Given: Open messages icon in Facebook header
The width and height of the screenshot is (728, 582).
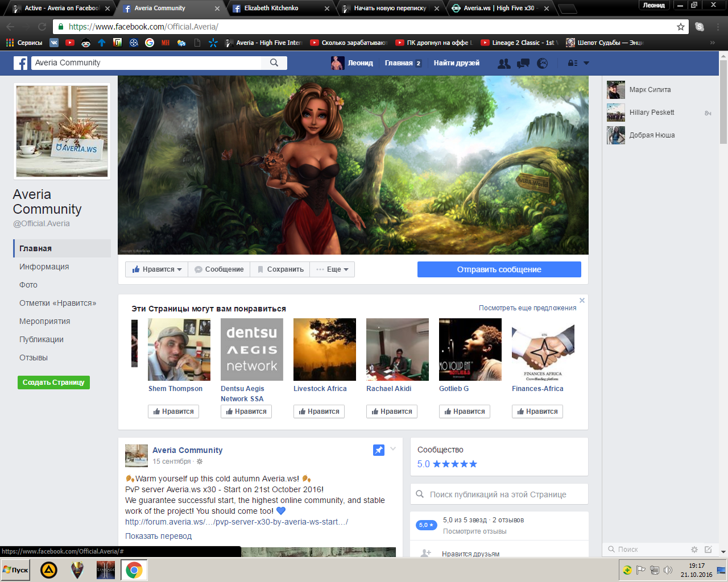Looking at the screenshot, I should tap(523, 63).
